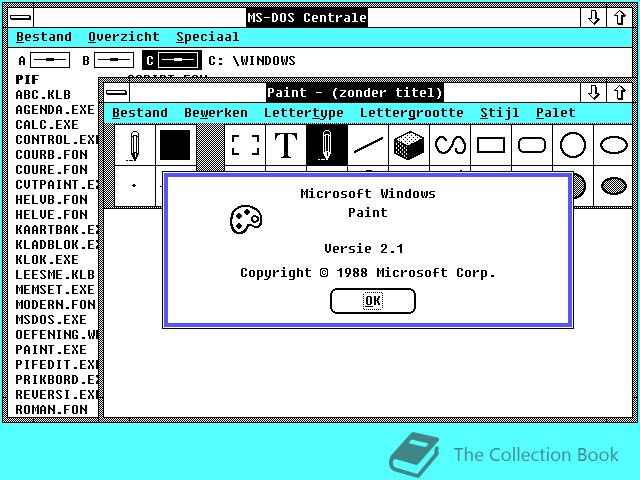Click the paint palette icon in dialog
Image resolution: width=640 pixels, height=480 pixels.
(246, 219)
